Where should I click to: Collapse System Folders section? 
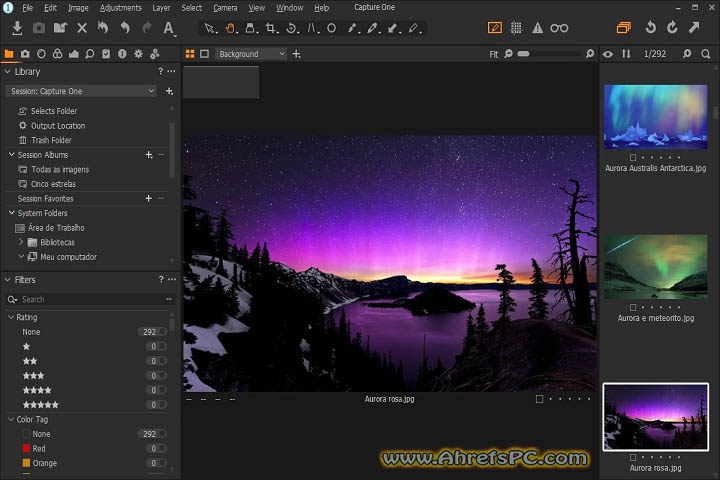click(x=11, y=213)
